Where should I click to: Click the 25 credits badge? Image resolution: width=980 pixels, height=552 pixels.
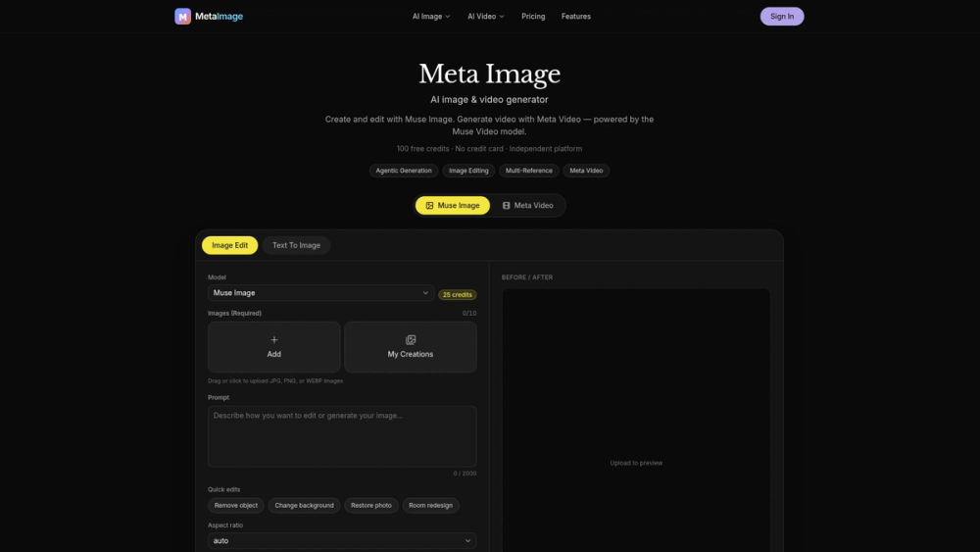pyautogui.click(x=458, y=294)
